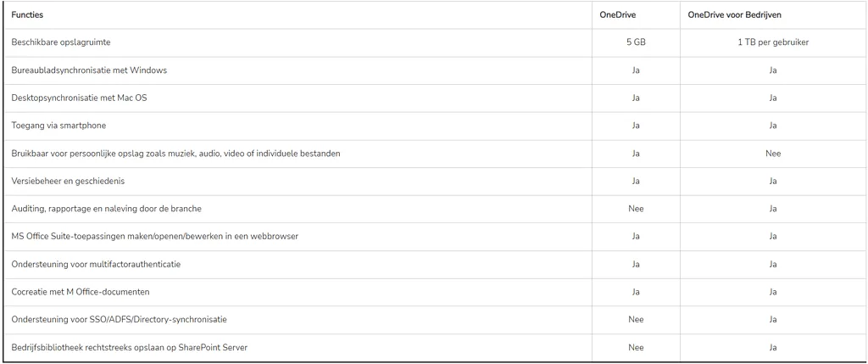Click the "Ondersteuning voor SSO/ADFS/Directory-synchronisatie" label

point(119,320)
